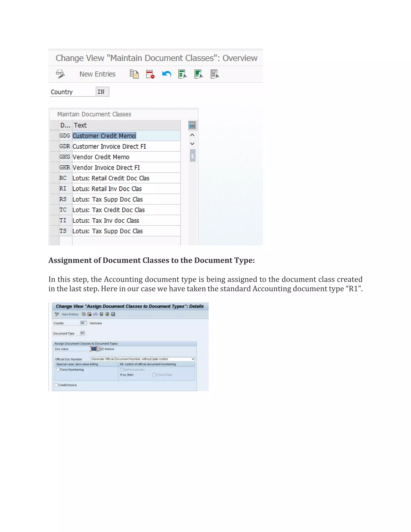Select the Vendor Credit Memo cell
Image resolution: width=411 pixels, height=532 pixels.
click(x=126, y=157)
